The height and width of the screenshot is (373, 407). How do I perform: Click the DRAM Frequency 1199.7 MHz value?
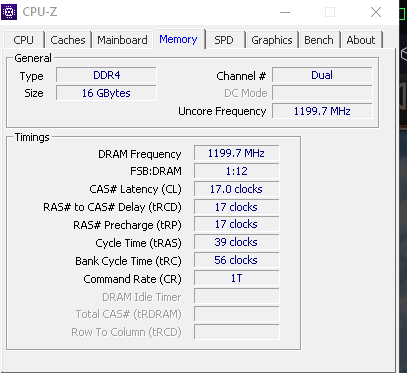(x=236, y=153)
